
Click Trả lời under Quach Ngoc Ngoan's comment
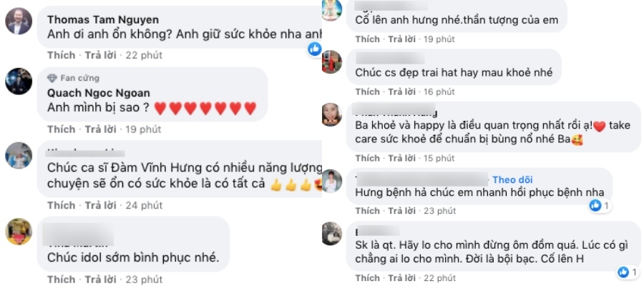point(101,129)
